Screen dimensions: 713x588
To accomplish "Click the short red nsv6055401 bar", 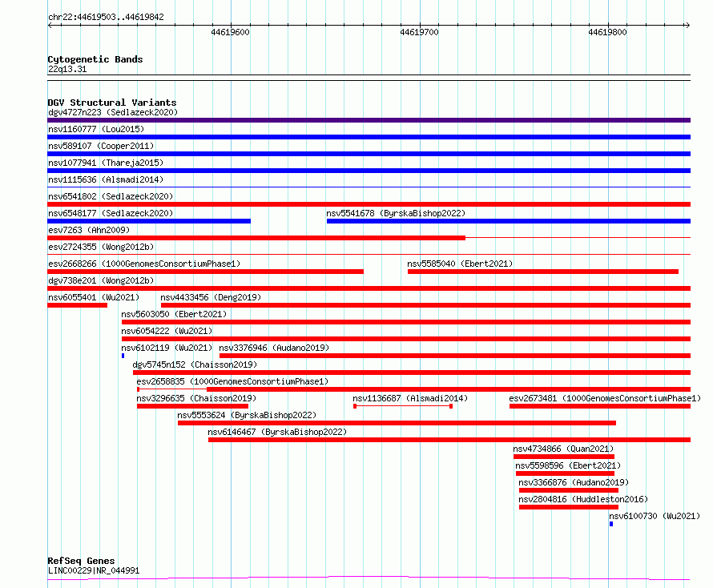I will [x=77, y=305].
